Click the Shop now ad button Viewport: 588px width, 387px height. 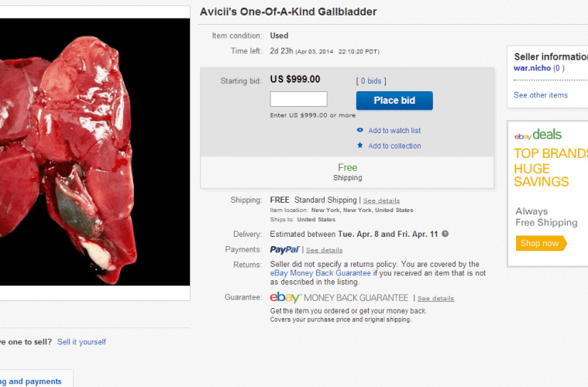pos(541,243)
